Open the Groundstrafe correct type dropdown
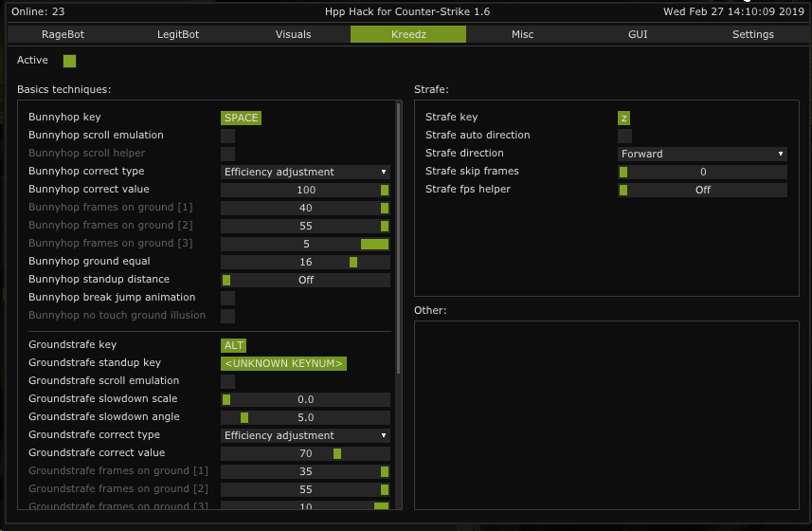Image resolution: width=812 pixels, height=531 pixels. (305, 435)
